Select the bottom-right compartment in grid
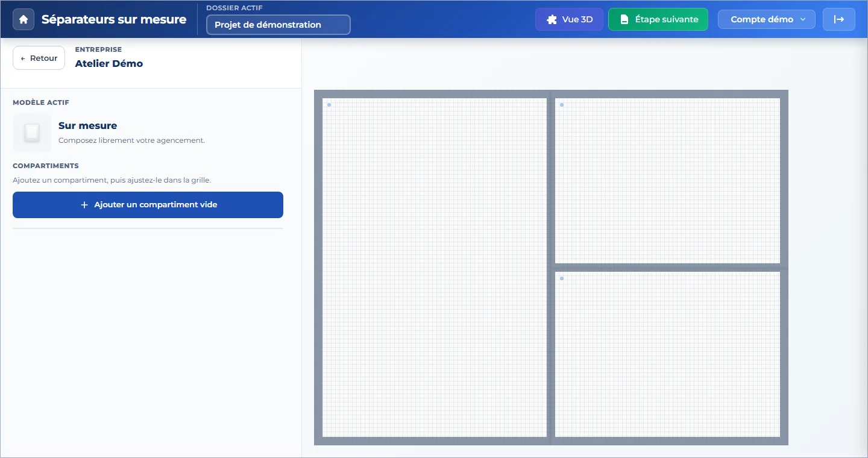 click(x=667, y=354)
